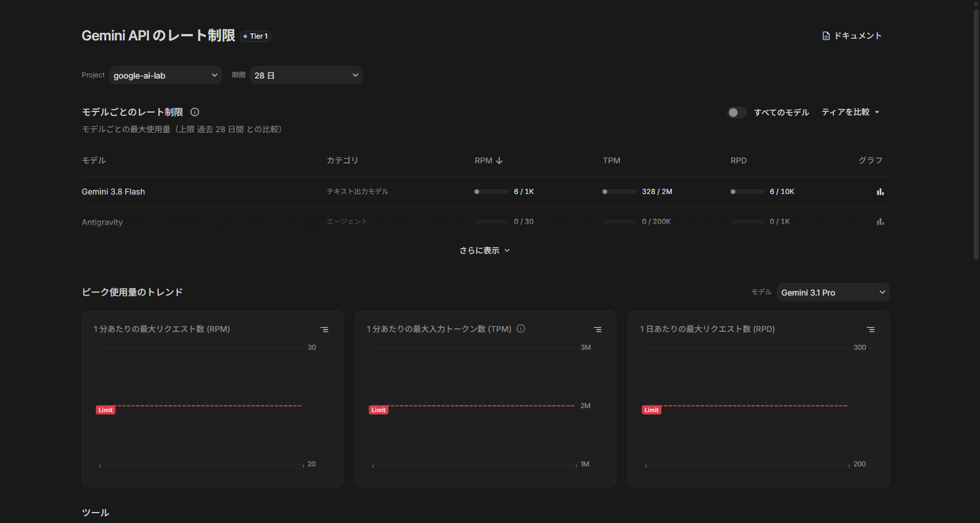The width and height of the screenshot is (980, 523).
Task: Click the ピーク使用量のトレンド heading
Action: (132, 292)
